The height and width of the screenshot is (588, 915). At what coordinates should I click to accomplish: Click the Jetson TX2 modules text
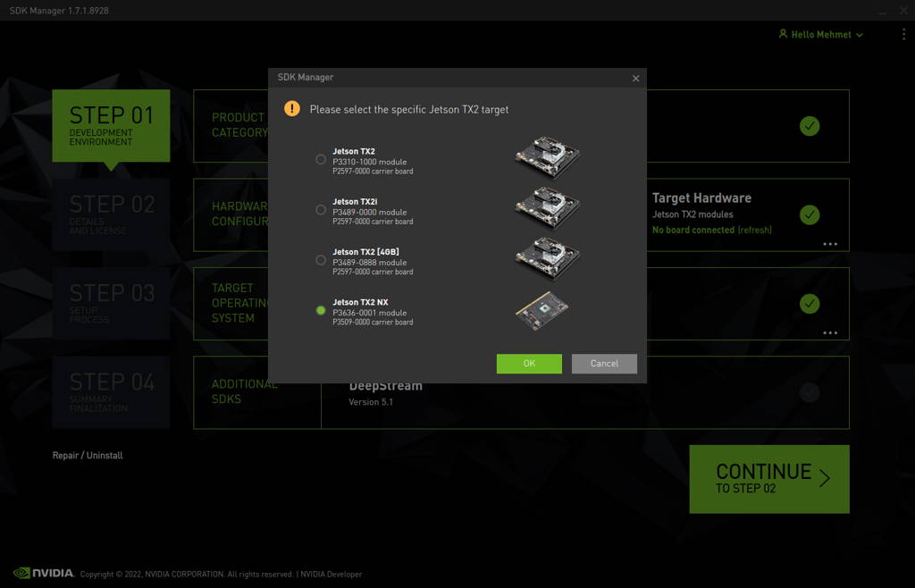tap(693, 214)
